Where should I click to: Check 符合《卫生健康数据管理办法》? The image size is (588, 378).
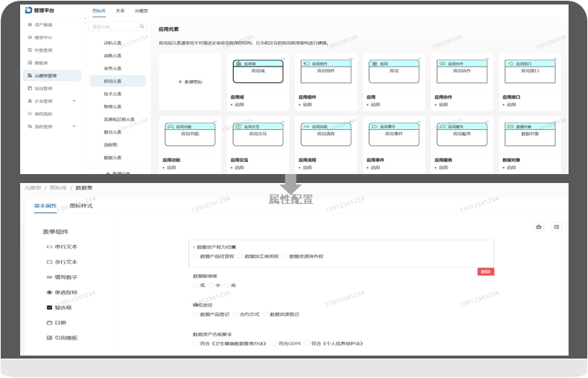click(195, 344)
